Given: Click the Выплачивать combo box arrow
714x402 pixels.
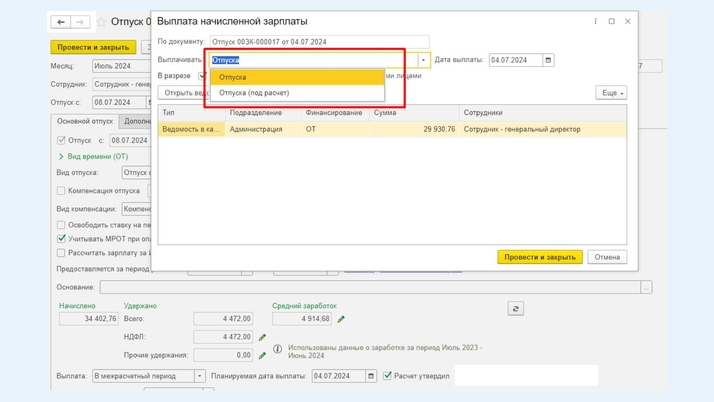Looking at the screenshot, I should click(x=423, y=60).
